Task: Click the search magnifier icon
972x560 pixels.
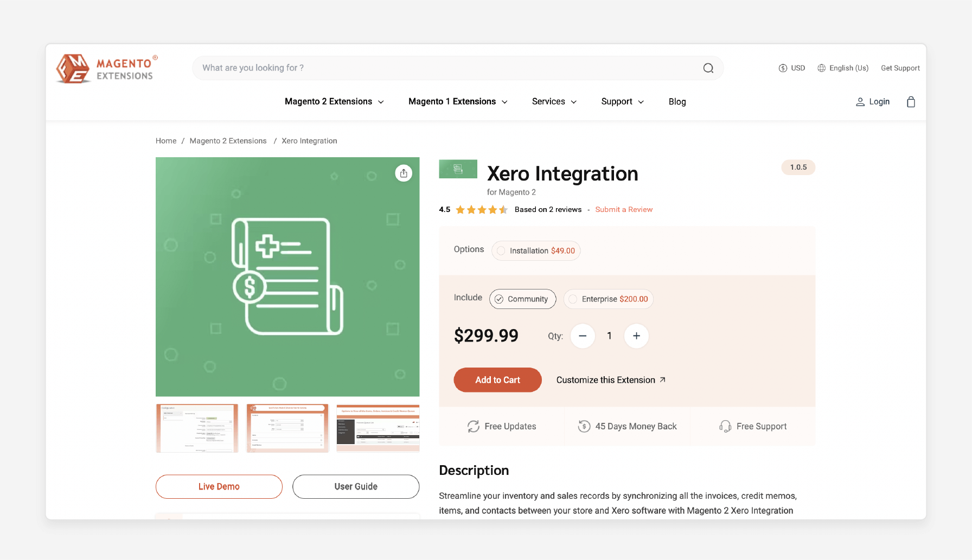Action: (x=708, y=68)
